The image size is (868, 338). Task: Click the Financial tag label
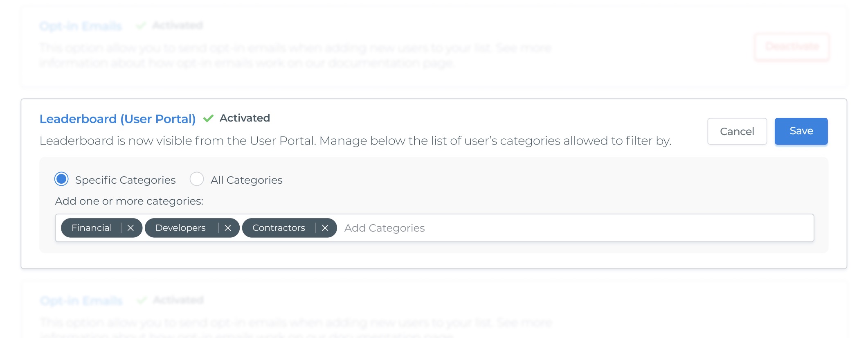[92, 228]
